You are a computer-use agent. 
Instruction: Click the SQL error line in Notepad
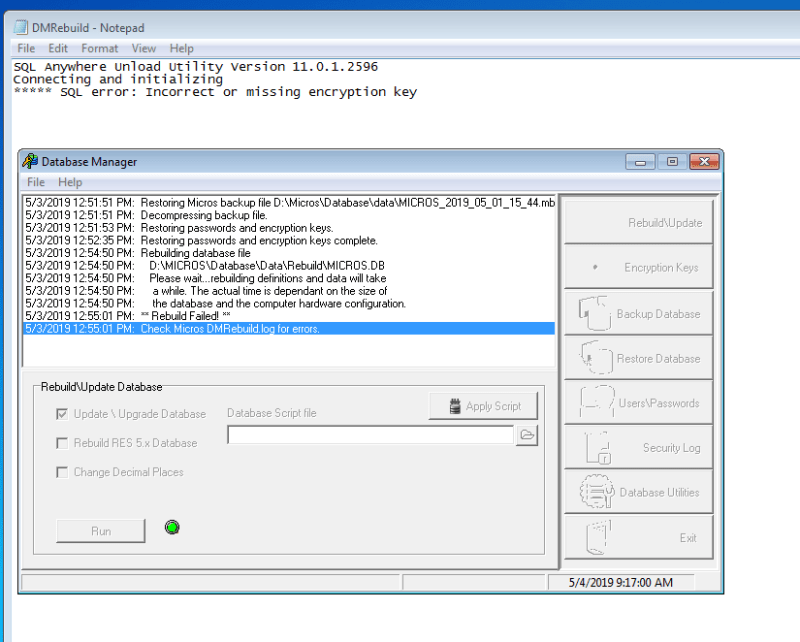(215, 92)
